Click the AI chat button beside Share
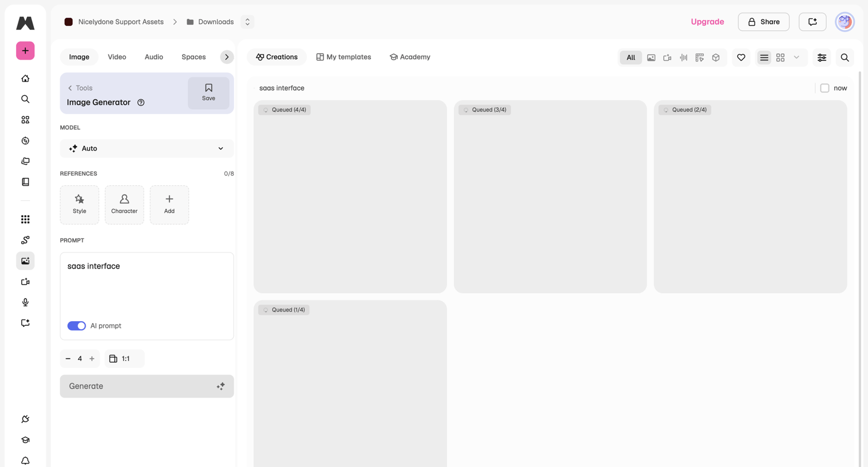 click(812, 22)
